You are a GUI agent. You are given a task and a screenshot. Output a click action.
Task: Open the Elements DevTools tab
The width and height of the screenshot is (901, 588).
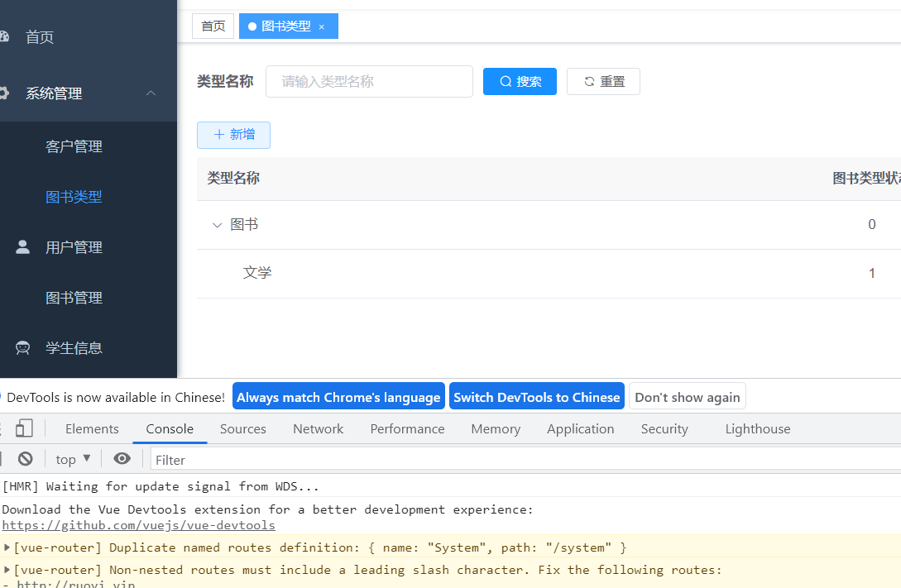pos(92,429)
